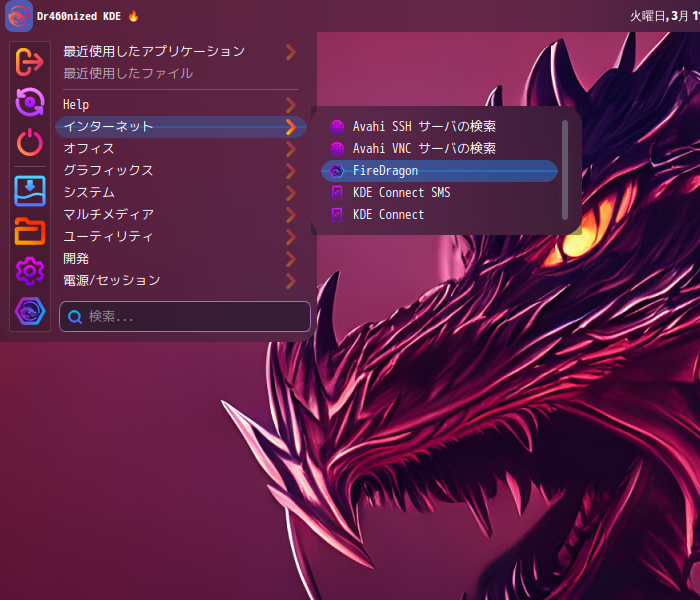The width and height of the screenshot is (700, 600).
Task: Open the blue software download icon
Action: (x=29, y=191)
